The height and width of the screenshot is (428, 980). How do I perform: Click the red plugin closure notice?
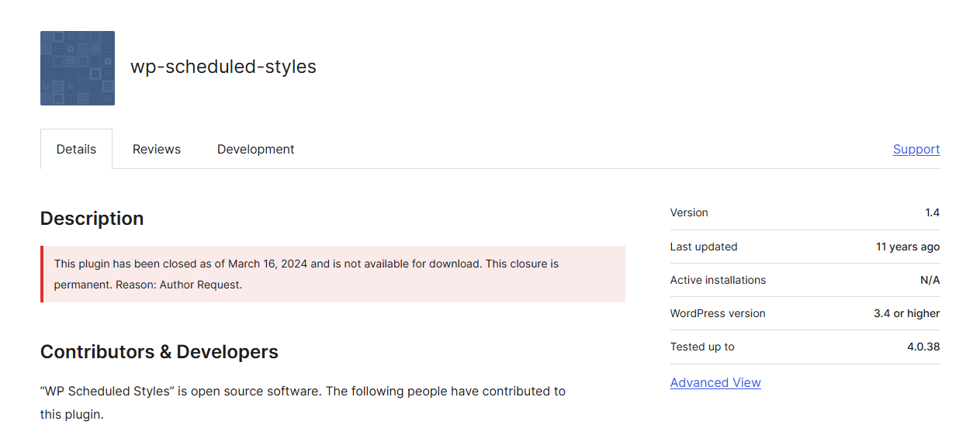point(334,274)
